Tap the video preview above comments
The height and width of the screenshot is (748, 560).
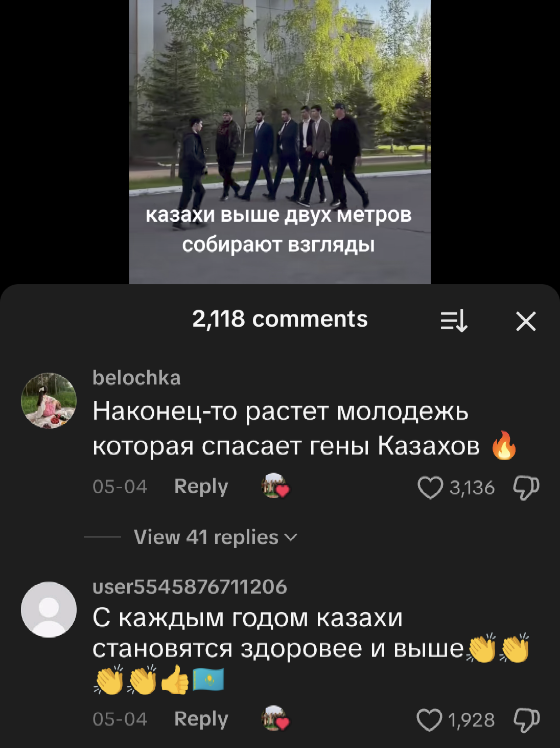pos(280,142)
